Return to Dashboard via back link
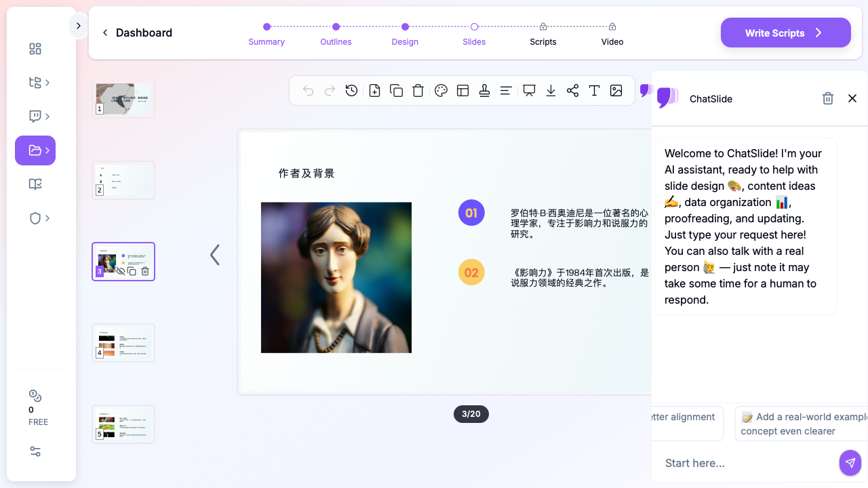 pyautogui.click(x=137, y=33)
